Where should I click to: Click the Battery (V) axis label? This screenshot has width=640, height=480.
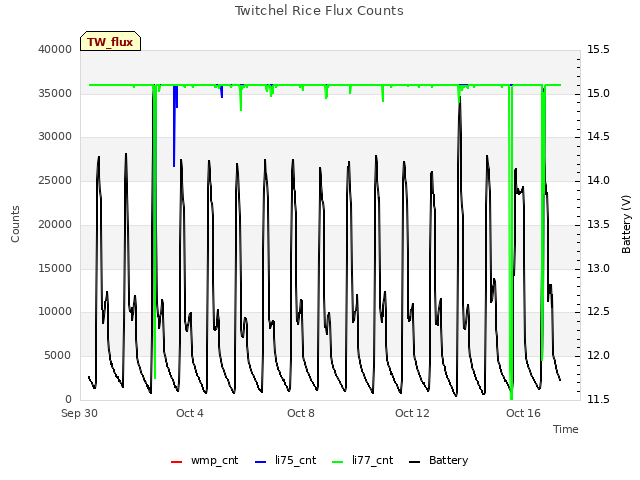click(x=626, y=224)
